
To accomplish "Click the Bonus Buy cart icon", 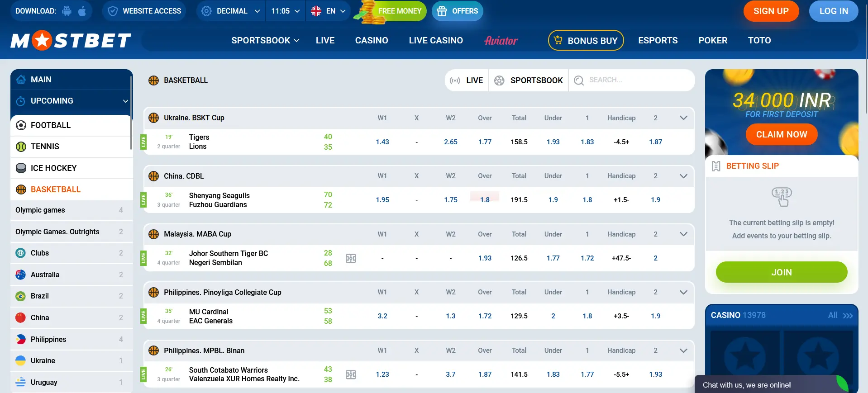I will coord(558,40).
